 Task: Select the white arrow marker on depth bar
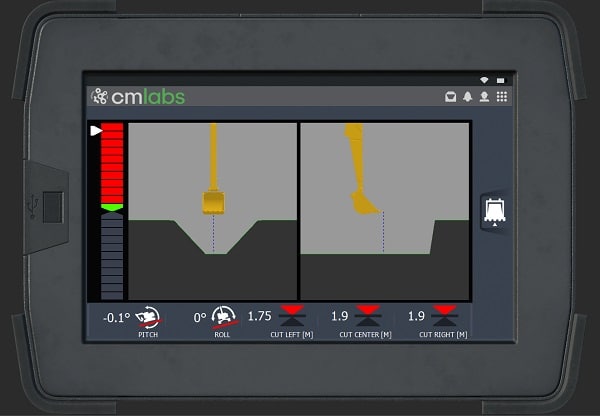coord(96,131)
